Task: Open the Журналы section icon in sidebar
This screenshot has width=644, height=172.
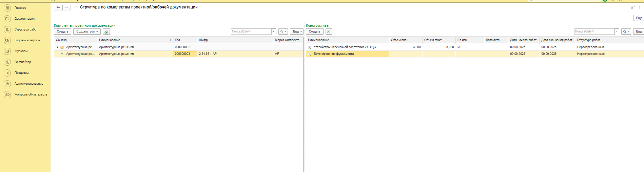Action: pyautogui.click(x=7, y=51)
